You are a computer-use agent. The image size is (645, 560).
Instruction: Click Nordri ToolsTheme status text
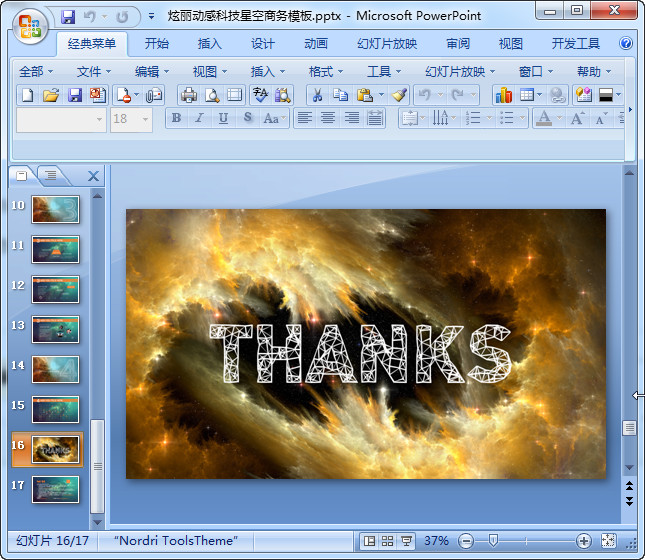pos(176,541)
